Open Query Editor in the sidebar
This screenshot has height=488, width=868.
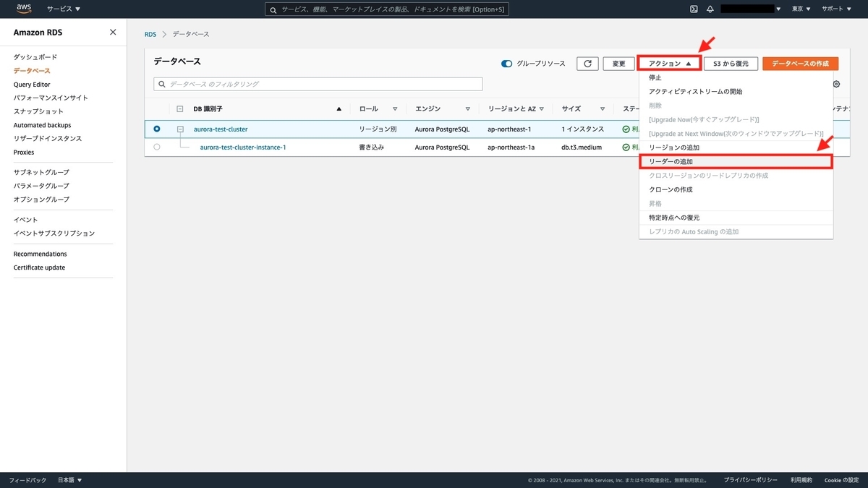(32, 84)
